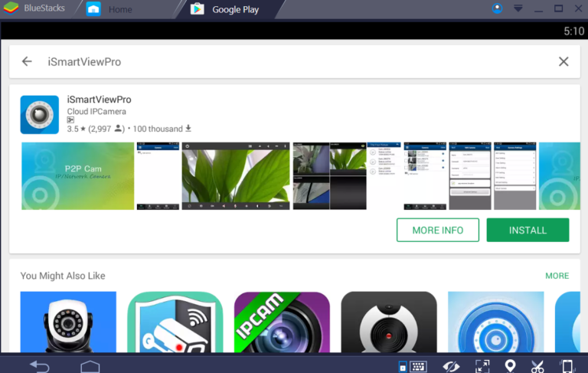Go back using the search back arrow
This screenshot has width=588, height=373.
tap(27, 61)
